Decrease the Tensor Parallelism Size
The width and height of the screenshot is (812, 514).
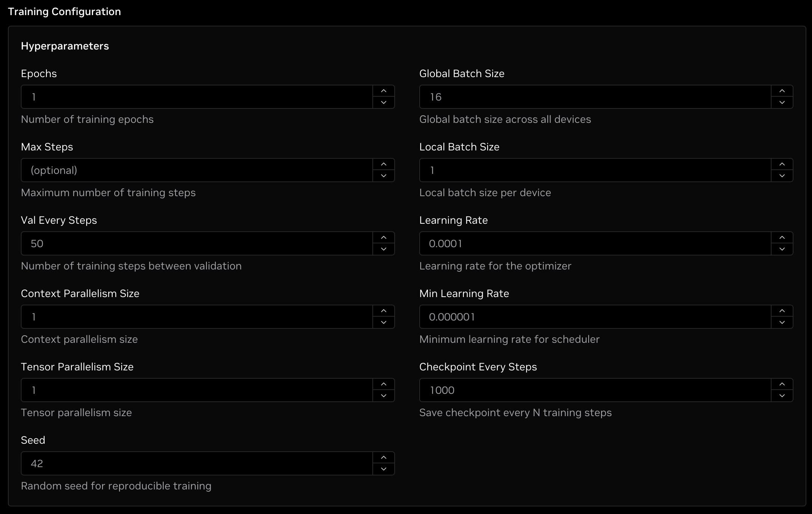tap(383, 396)
